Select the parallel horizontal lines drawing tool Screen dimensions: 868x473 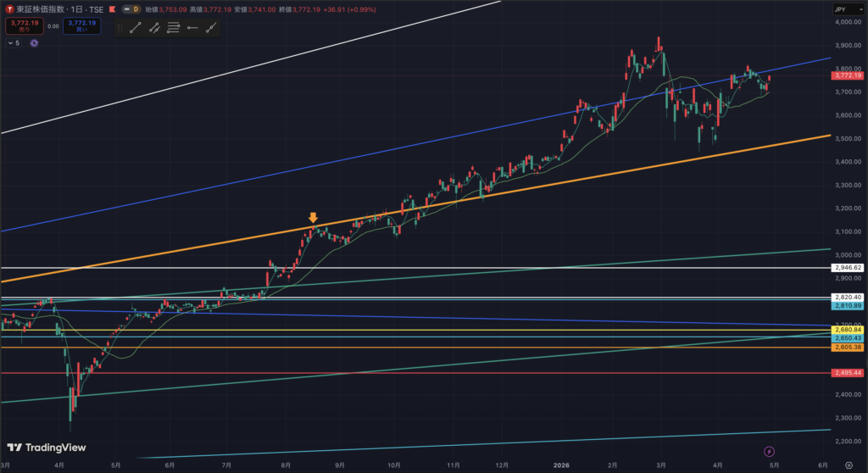click(173, 27)
